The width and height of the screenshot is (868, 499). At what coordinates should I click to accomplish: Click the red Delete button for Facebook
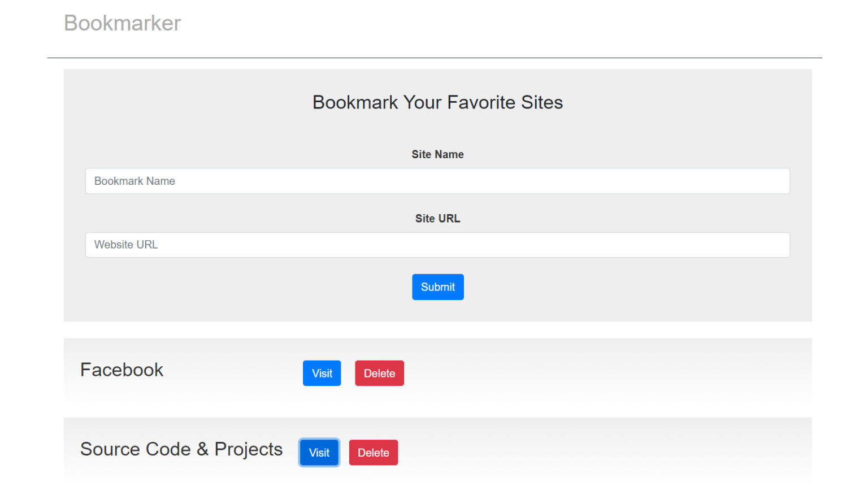379,373
